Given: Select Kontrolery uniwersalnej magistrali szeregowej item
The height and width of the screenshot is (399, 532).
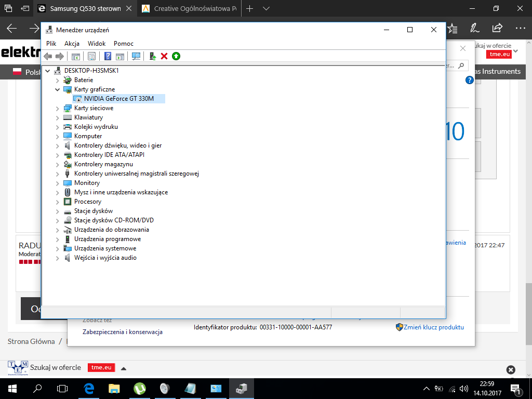Looking at the screenshot, I should (137, 174).
